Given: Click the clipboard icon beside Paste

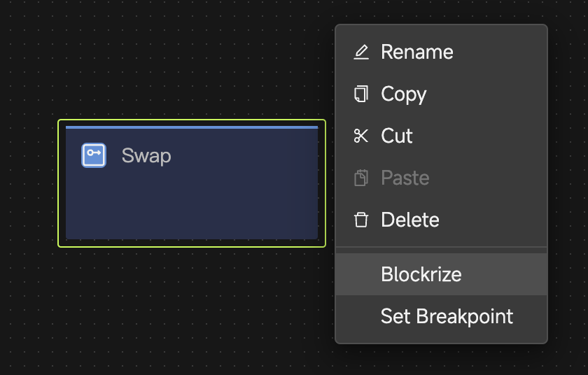Looking at the screenshot, I should 361,178.
